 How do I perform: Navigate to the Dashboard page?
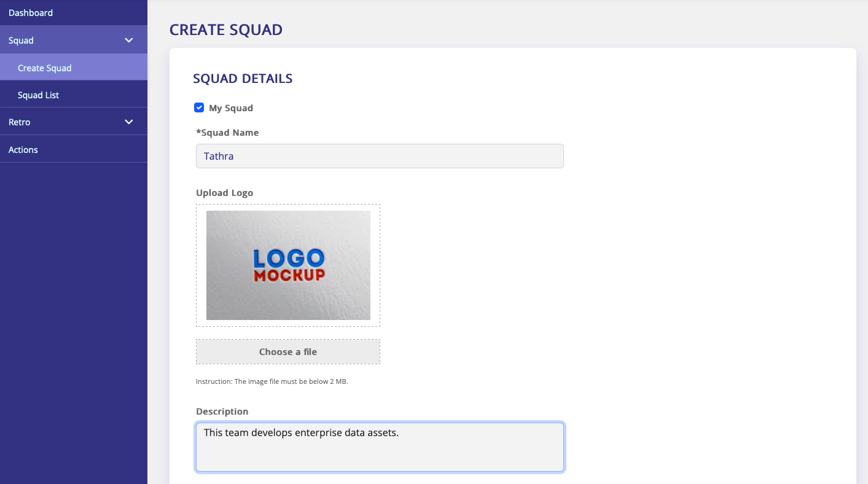click(31, 12)
